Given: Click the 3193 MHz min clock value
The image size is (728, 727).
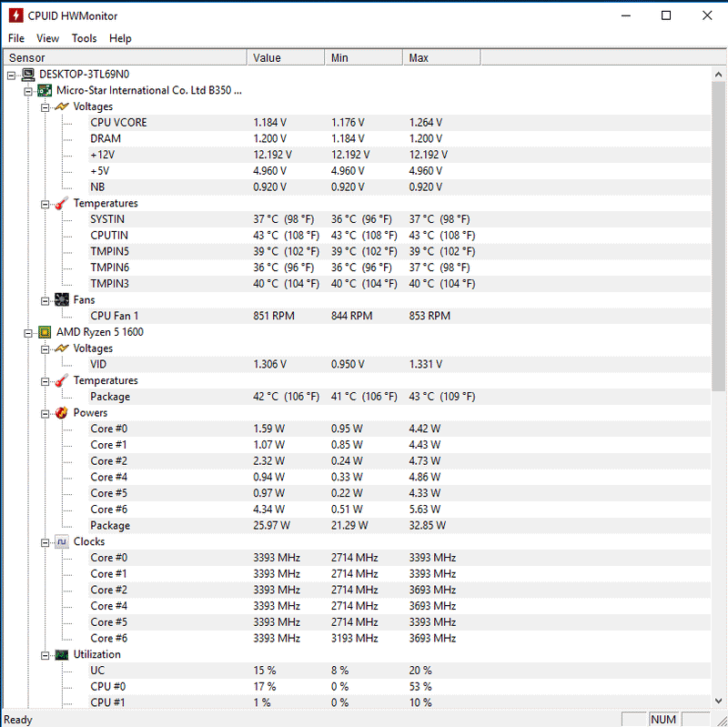Looking at the screenshot, I should click(x=354, y=639).
